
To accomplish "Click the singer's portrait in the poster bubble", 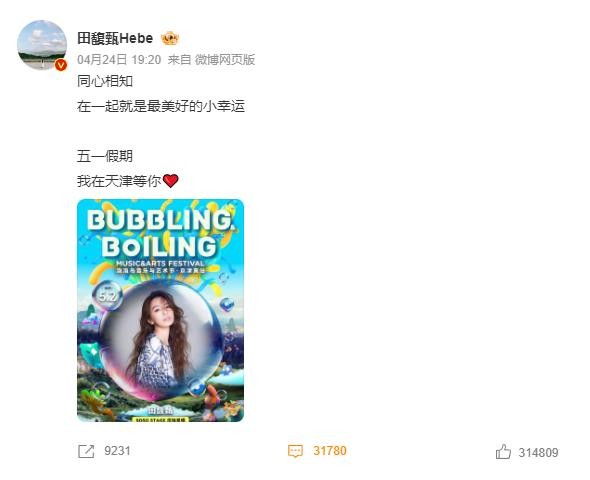I will point(160,339).
